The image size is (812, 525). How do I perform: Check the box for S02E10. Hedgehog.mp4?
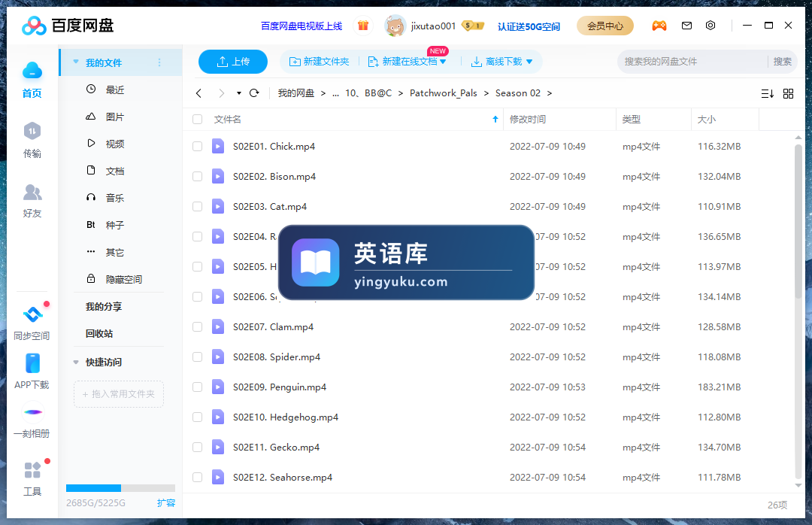coord(197,417)
